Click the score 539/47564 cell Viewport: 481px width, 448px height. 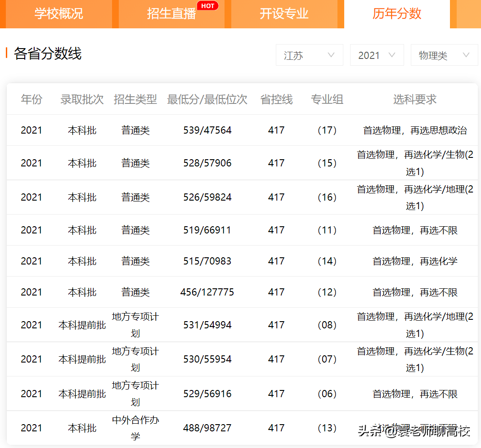[207, 130]
